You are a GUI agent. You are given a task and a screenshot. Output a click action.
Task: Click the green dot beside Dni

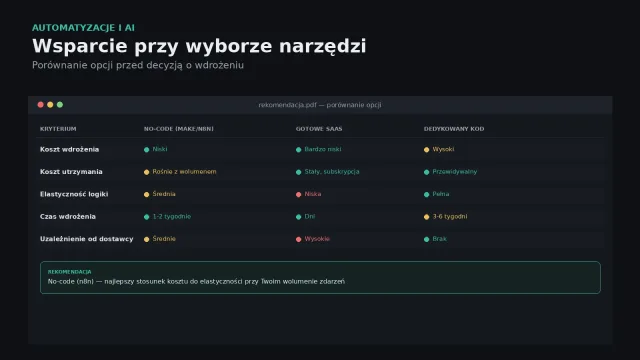[298, 217]
